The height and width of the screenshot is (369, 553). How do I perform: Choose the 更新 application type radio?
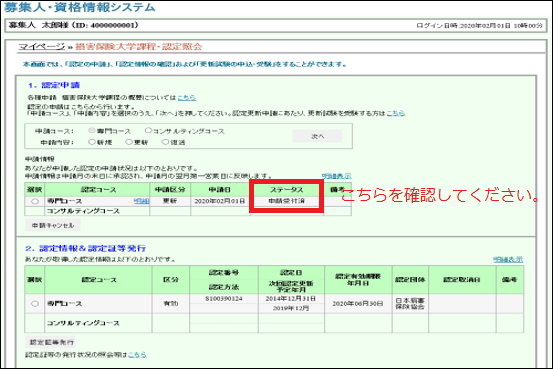(129, 142)
